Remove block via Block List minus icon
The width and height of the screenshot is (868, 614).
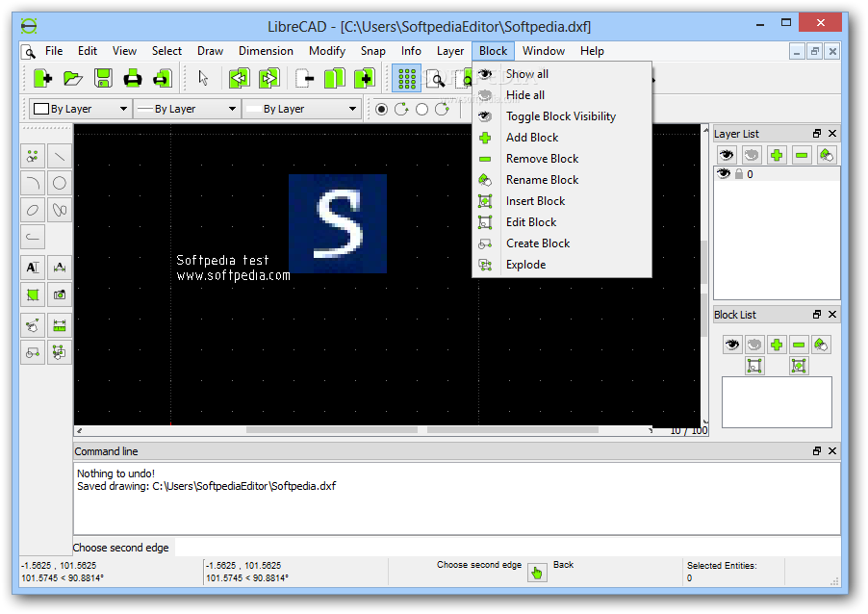(799, 345)
